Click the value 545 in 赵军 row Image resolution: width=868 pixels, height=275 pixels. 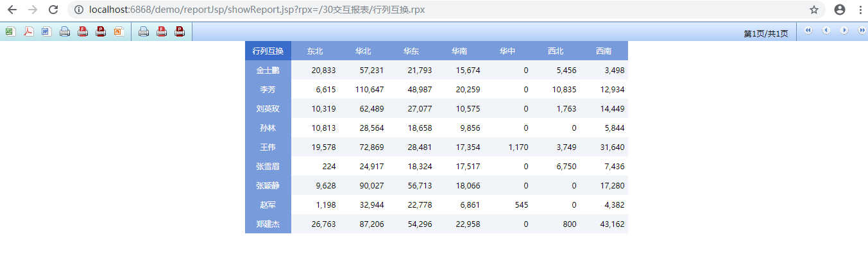[522, 204]
